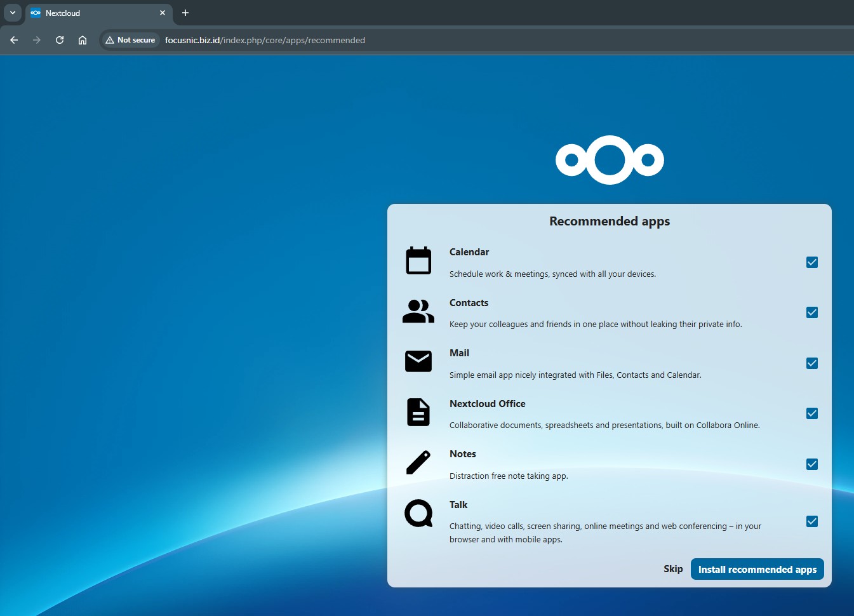Skip recommended apps installation
The height and width of the screenshot is (616, 854).
(673, 569)
